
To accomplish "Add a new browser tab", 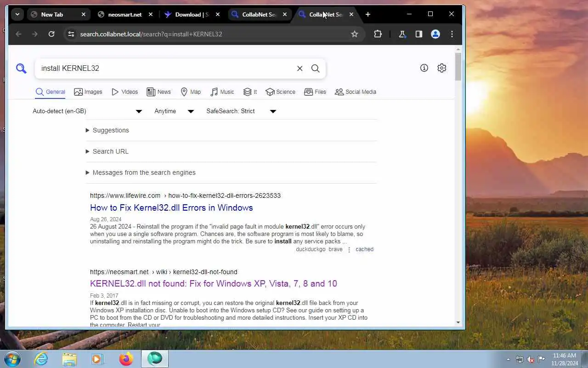I will pos(367,14).
